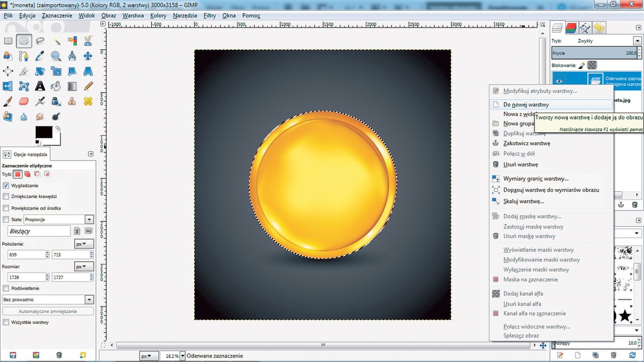Adjust the Krycie opacity slider
This screenshot has height=362, width=644.
(594, 53)
